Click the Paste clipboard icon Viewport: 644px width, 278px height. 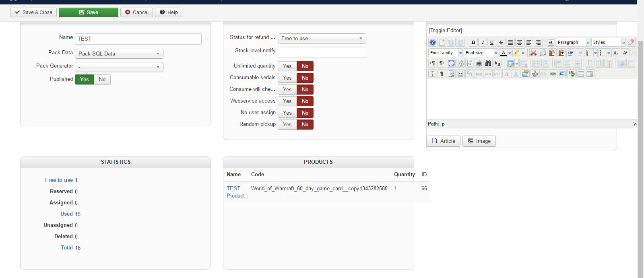[552, 53]
